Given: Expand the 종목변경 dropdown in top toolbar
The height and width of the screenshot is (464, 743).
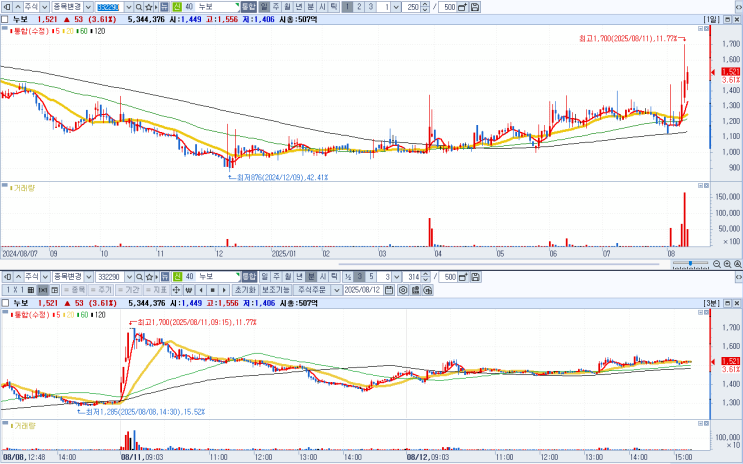Looking at the screenshot, I should [89, 7].
